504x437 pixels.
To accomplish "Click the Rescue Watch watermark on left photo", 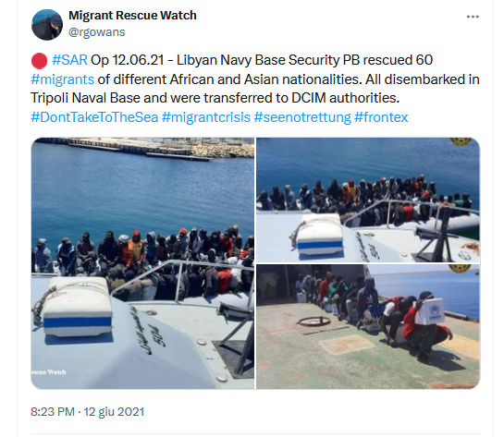I will (49, 371).
